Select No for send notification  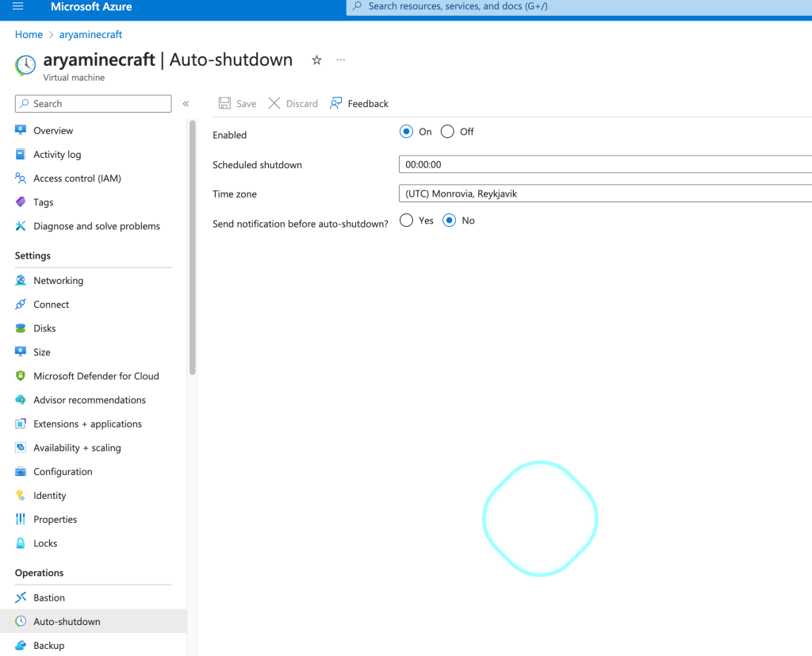(x=450, y=221)
